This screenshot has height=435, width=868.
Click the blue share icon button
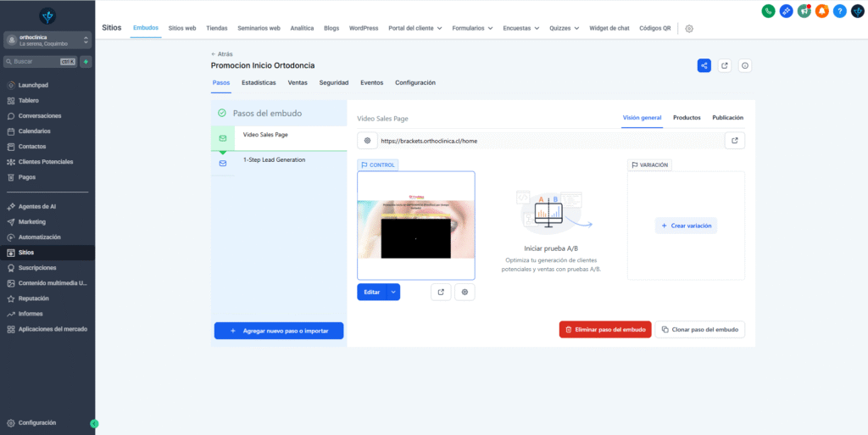coord(704,65)
